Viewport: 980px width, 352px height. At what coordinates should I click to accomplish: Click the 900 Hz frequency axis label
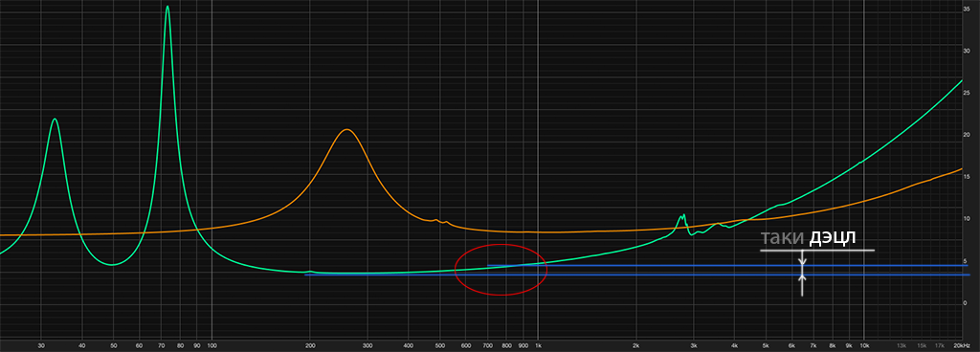click(x=523, y=345)
